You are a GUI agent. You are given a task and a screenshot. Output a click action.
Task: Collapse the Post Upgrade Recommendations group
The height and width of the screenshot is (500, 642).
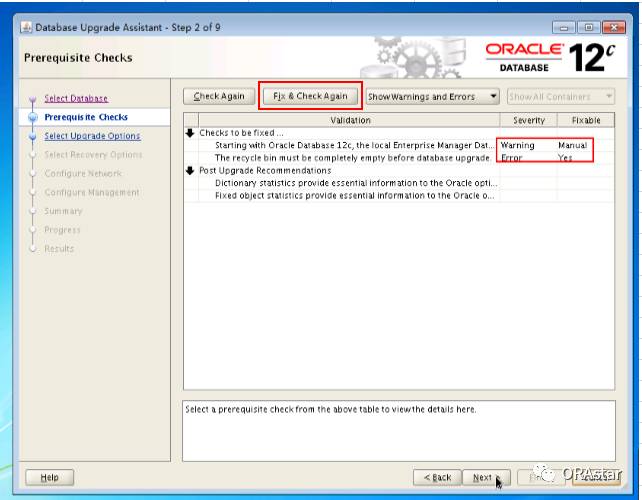190,170
